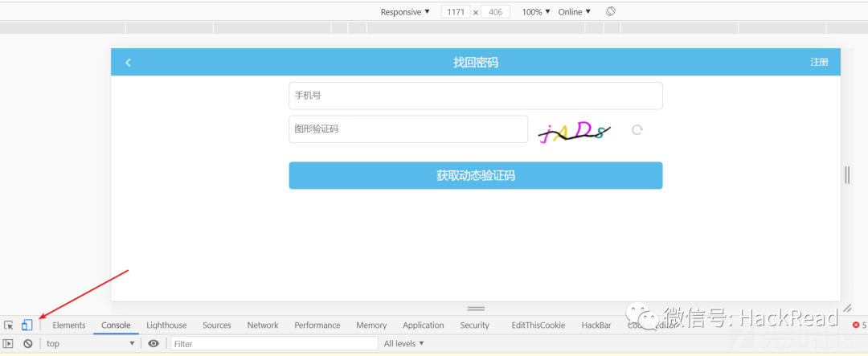
Task: Switch to the Network tab
Action: pos(263,325)
